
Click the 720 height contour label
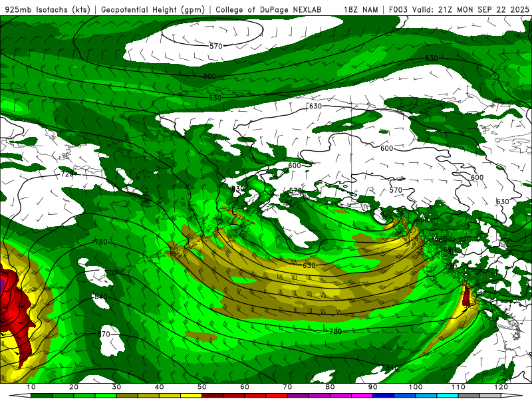tap(67, 174)
